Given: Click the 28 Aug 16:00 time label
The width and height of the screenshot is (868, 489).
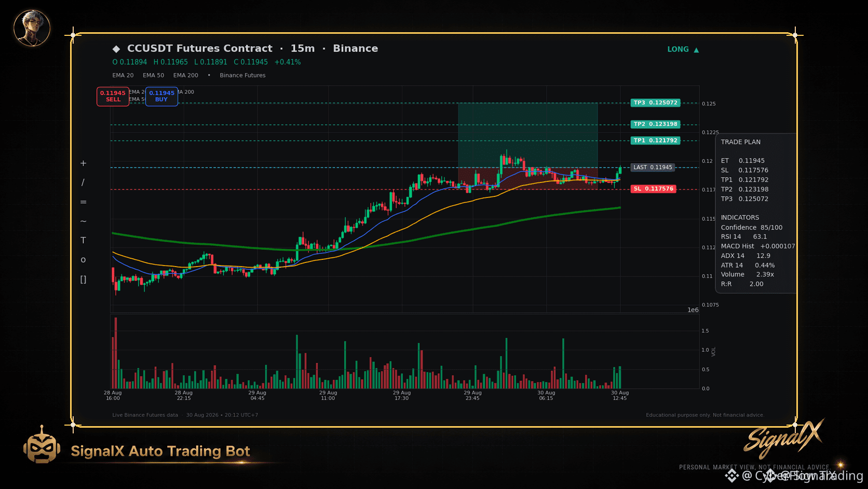Looking at the screenshot, I should [113, 395].
